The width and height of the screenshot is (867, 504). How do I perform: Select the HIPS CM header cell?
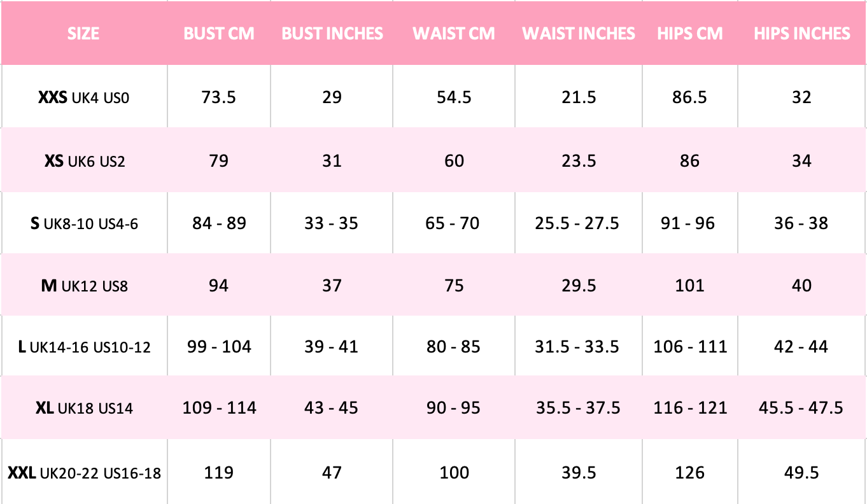coord(690,34)
